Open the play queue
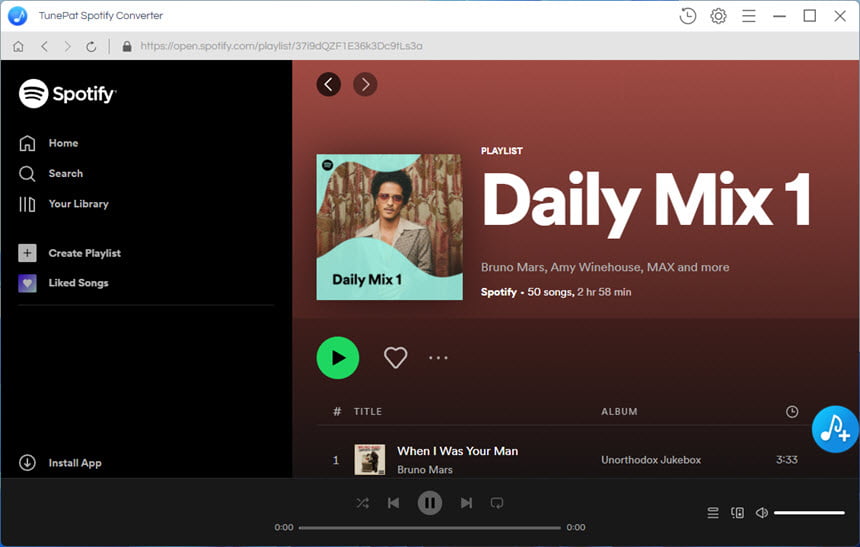Viewport: 860px width, 547px height. (x=712, y=513)
